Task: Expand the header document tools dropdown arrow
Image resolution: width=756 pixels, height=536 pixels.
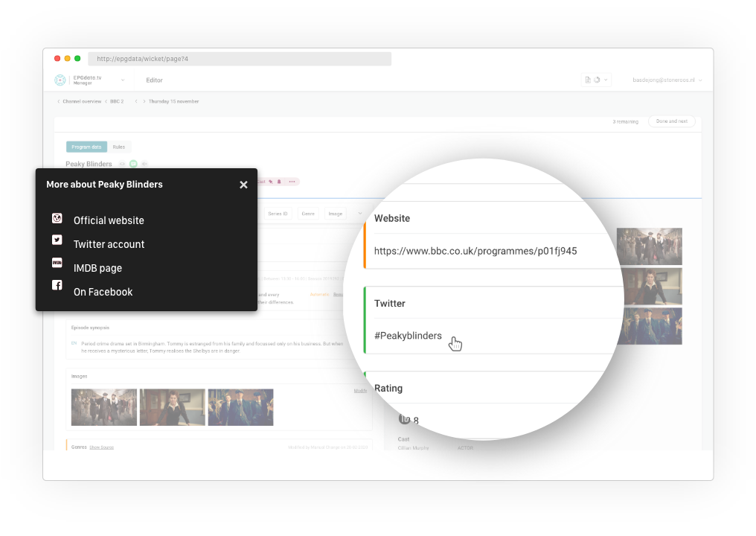Action: tap(606, 80)
